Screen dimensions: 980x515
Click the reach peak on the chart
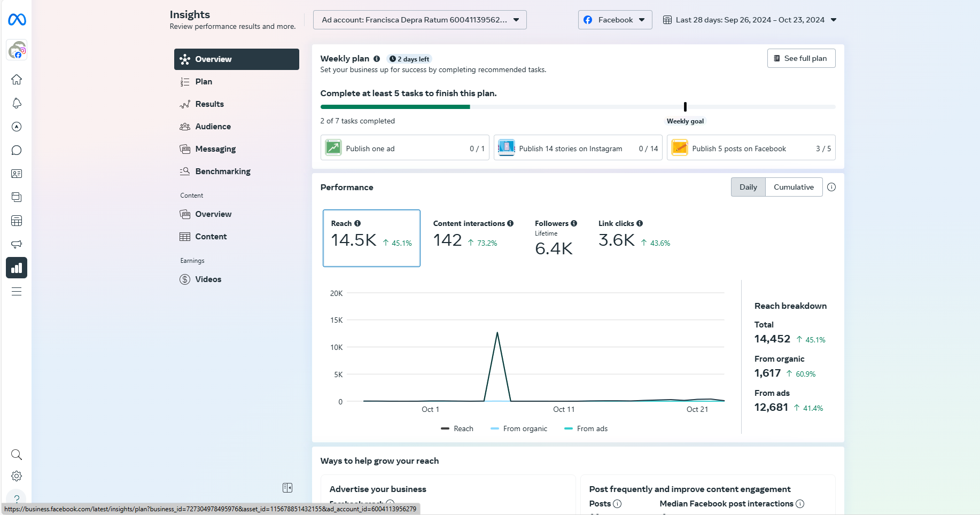coord(497,333)
